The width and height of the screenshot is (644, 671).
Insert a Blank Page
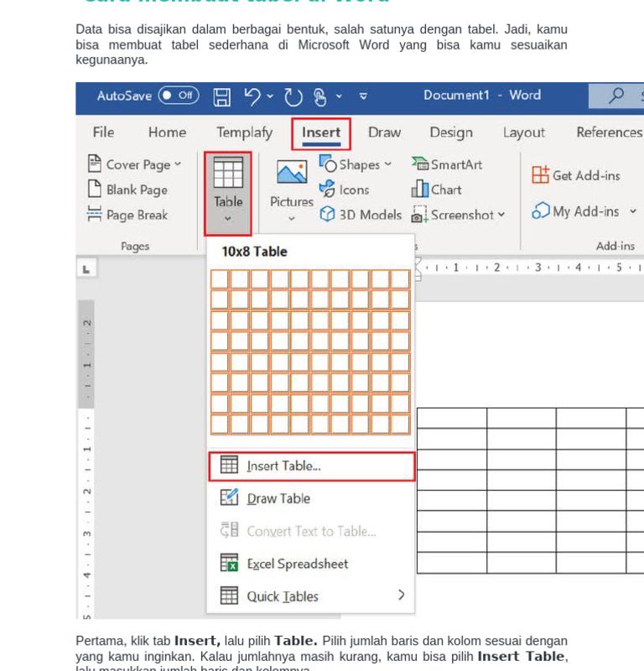coord(127,190)
